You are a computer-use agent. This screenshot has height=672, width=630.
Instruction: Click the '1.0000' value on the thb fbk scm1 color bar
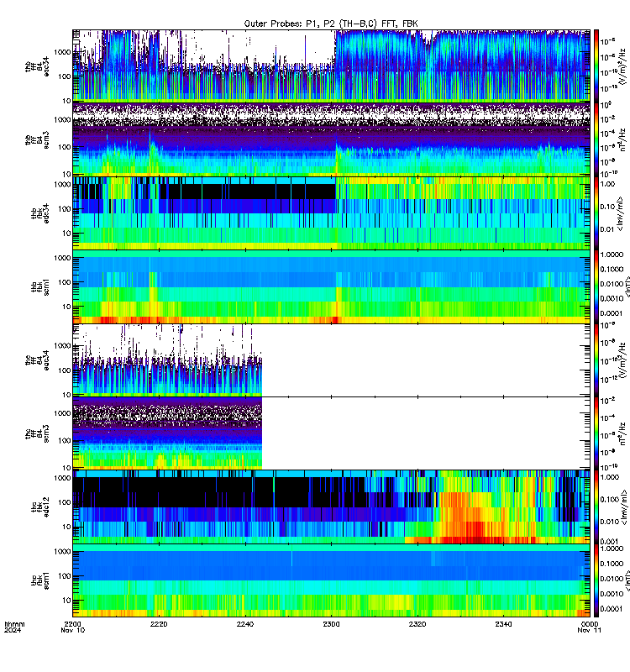point(612,255)
